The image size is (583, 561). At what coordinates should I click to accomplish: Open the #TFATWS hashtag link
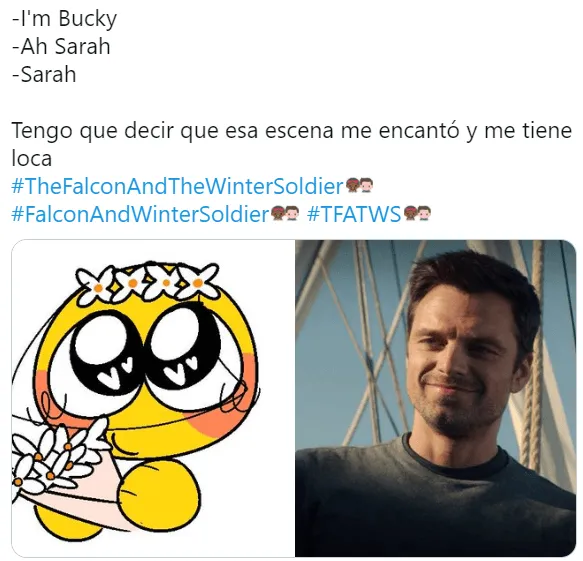[354, 214]
